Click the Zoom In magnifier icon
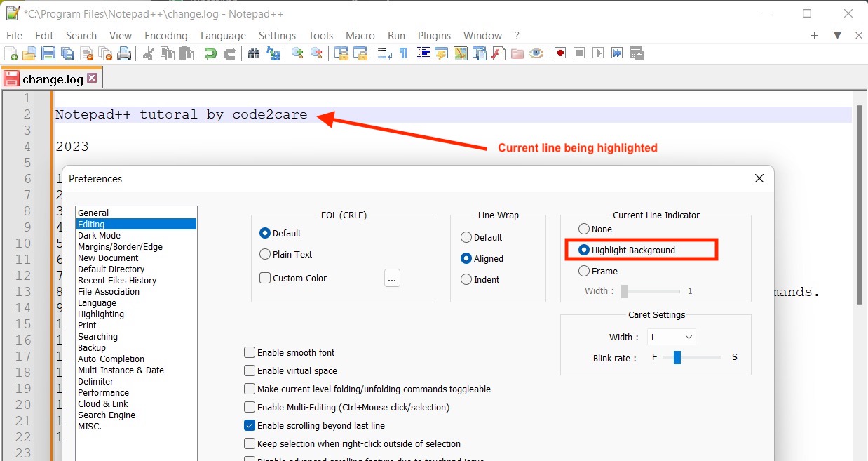 [296, 53]
